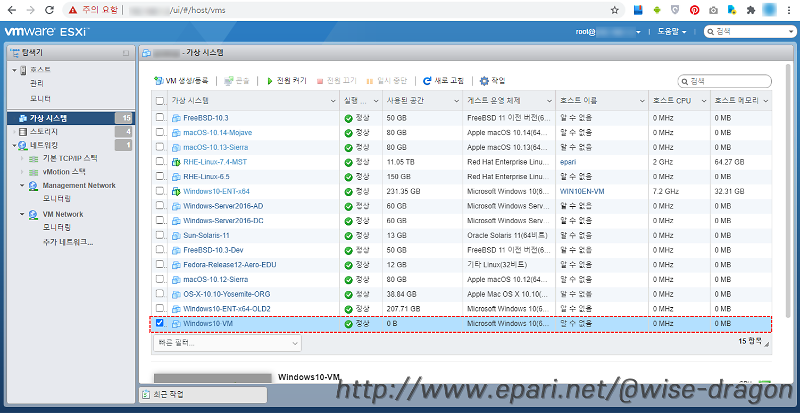Click the green status icon of macOS-10.14-Mojave
The width and height of the screenshot is (800, 413).
pyautogui.click(x=348, y=133)
